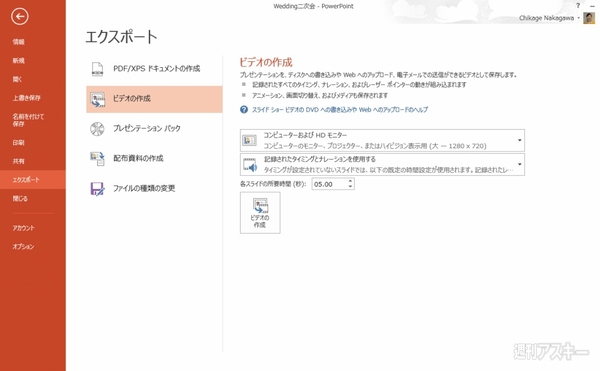The width and height of the screenshot is (600, 371).
Task: Select the エクスポート sidebar item
Action: click(33, 180)
